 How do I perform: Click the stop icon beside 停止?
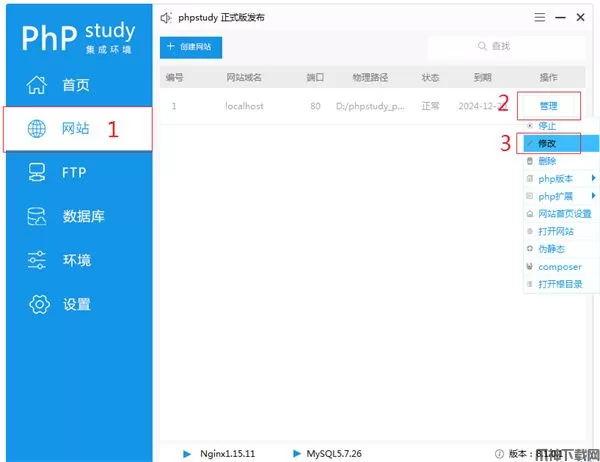point(530,126)
